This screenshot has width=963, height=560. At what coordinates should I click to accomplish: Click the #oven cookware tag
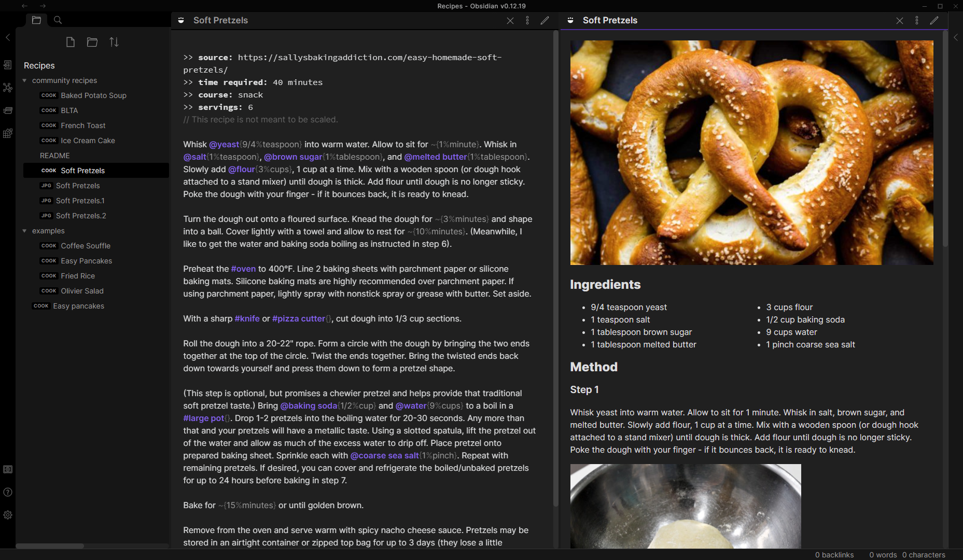click(x=243, y=269)
